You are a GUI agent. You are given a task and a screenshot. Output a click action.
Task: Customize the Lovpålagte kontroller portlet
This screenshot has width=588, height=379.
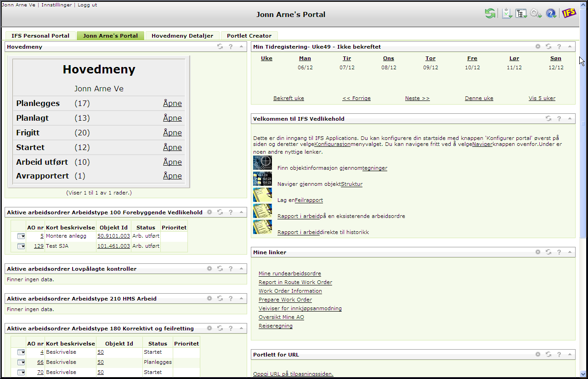coord(209,268)
